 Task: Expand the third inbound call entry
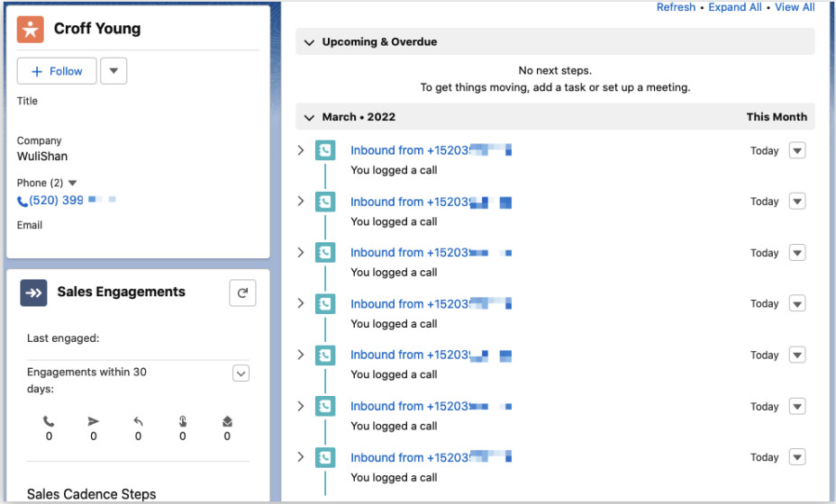(301, 252)
